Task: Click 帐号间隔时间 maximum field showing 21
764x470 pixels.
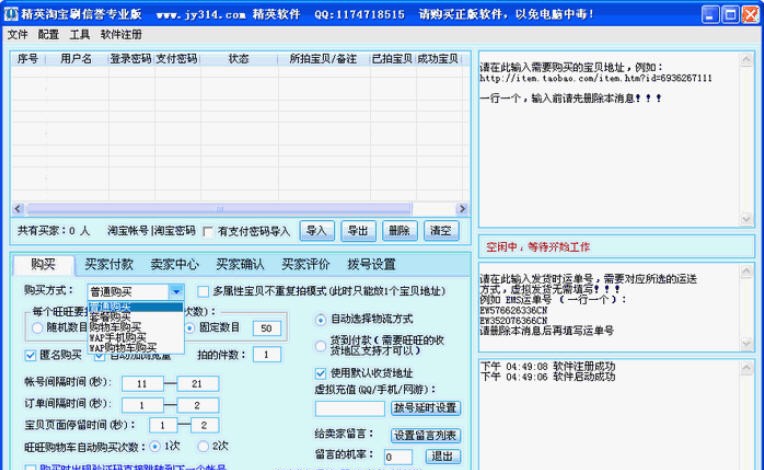Action: (197, 384)
